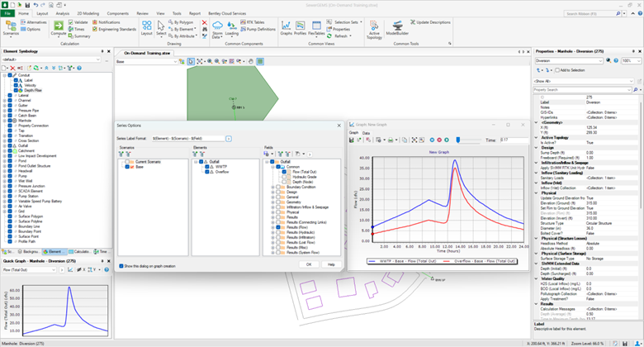The height and width of the screenshot is (347, 644).
Task: Click the time slider handle in Graph window
Action: tap(458, 140)
